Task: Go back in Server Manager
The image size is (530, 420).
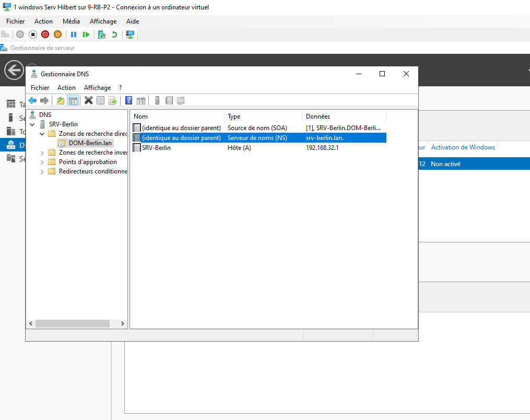Action: [14, 69]
